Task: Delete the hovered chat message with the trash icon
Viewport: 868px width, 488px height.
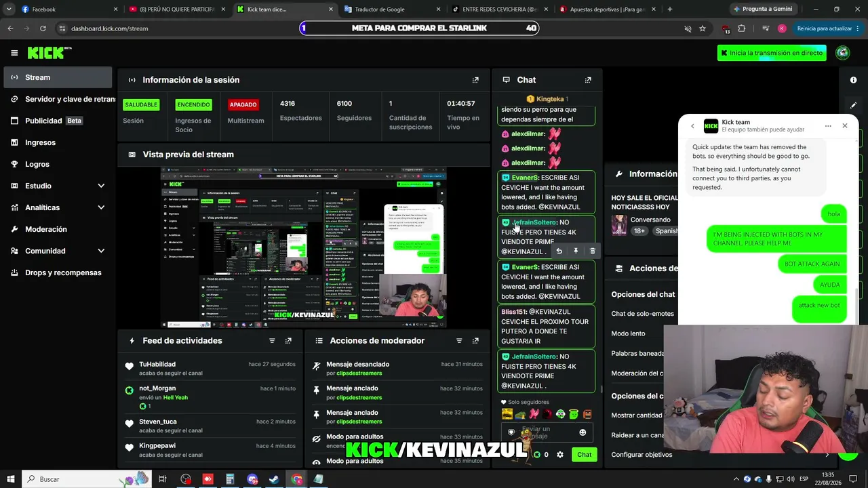Action: (592, 251)
